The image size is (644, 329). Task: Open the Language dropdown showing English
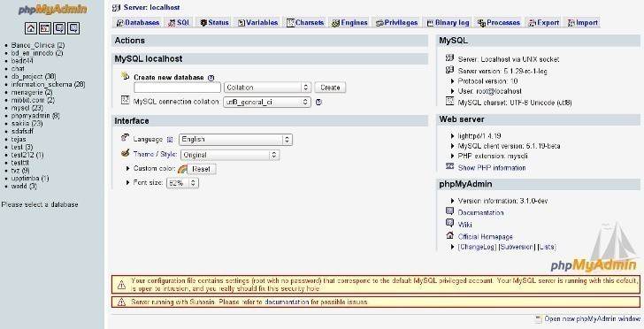(x=235, y=140)
